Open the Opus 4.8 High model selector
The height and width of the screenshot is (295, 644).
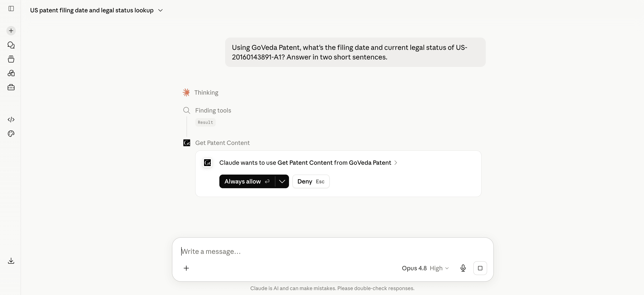pyautogui.click(x=425, y=268)
